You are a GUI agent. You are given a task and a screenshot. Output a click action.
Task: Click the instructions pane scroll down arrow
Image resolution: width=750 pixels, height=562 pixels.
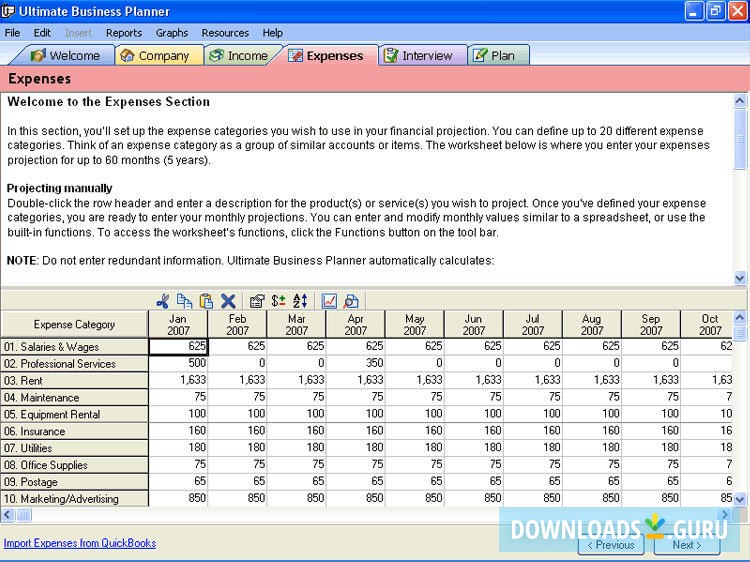click(739, 277)
